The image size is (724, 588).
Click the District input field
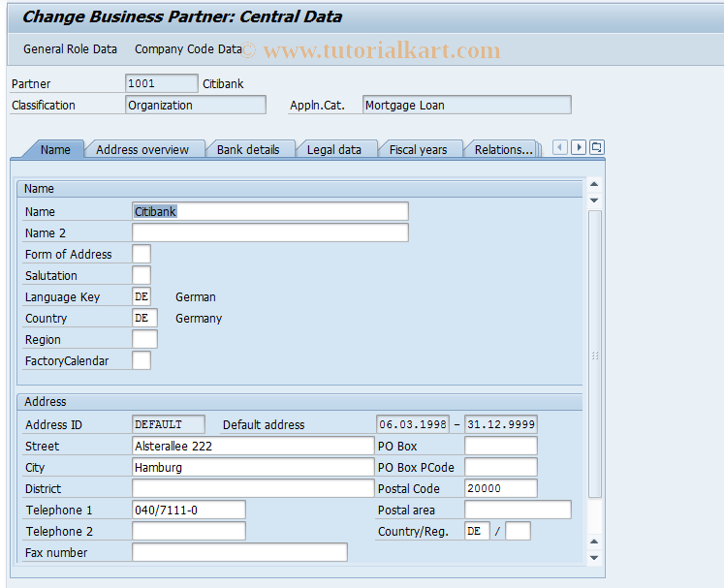(253, 488)
